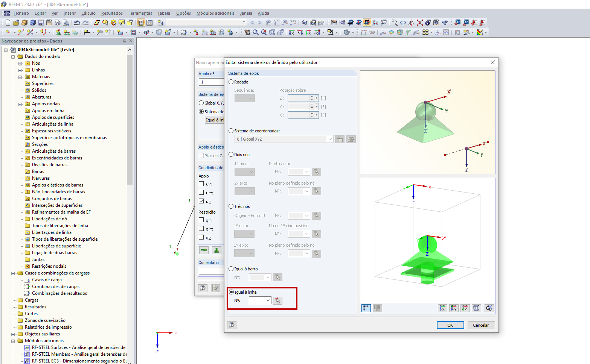Open the 0 | Global XYZ dropdown
590x364 pixels.
(x=330, y=139)
